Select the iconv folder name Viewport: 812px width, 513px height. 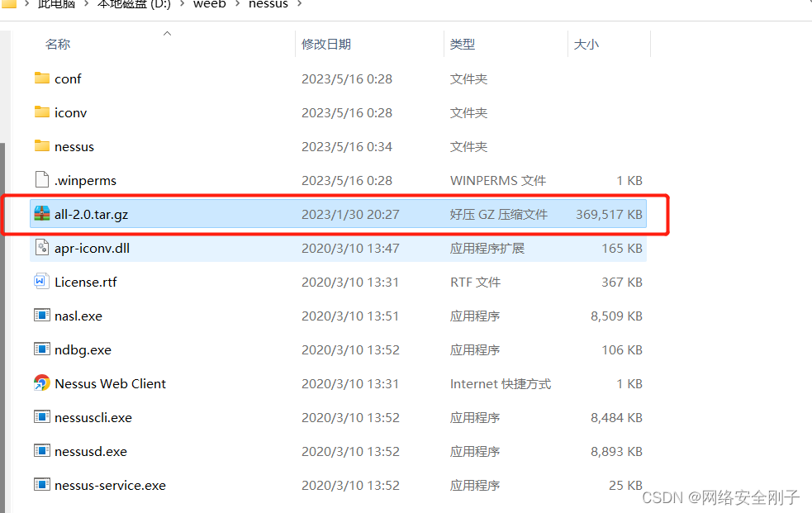pyautogui.click(x=71, y=113)
